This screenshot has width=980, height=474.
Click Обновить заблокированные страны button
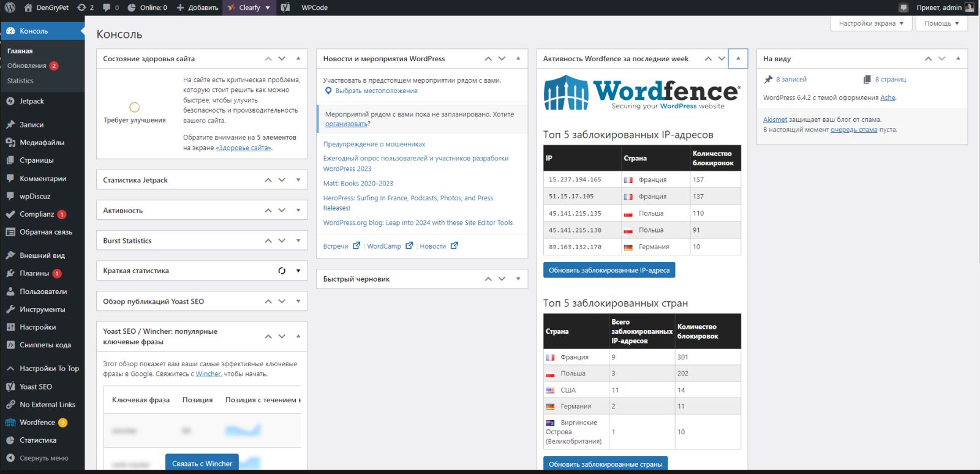coord(605,464)
